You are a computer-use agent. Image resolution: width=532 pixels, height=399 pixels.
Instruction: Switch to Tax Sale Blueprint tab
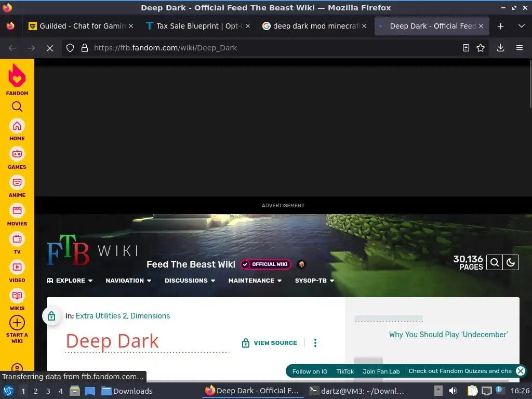198,26
